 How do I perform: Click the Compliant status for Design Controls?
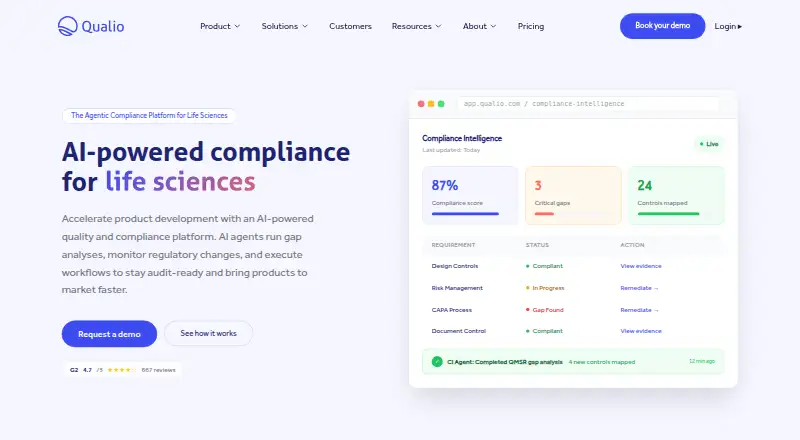click(544, 266)
